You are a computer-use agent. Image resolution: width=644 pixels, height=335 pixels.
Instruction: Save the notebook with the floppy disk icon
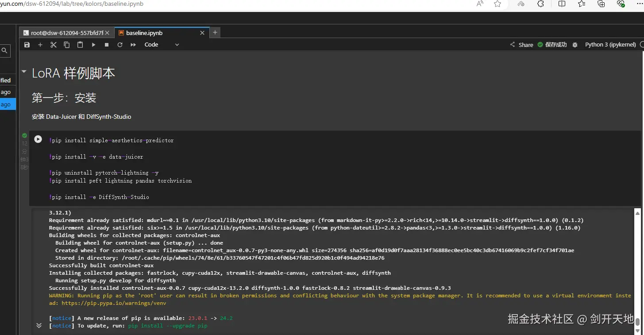[27, 45]
